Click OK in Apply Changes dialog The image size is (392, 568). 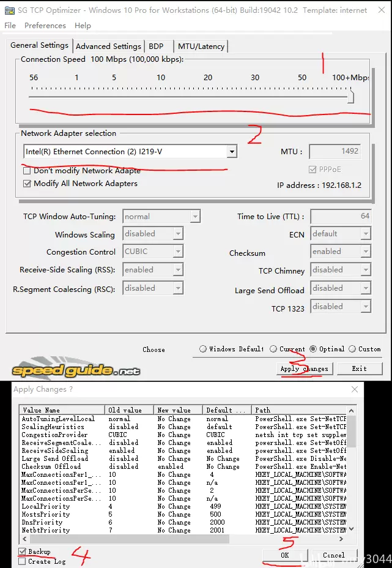pyautogui.click(x=285, y=555)
